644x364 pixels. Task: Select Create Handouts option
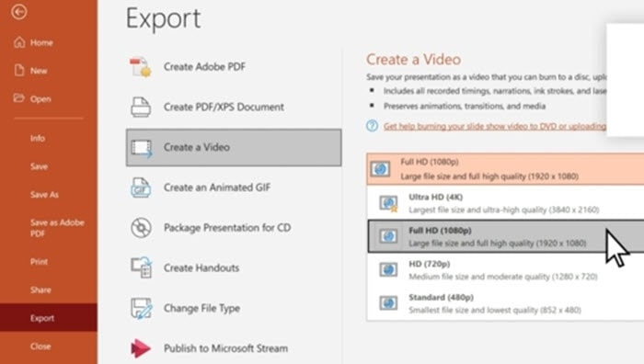click(x=234, y=268)
